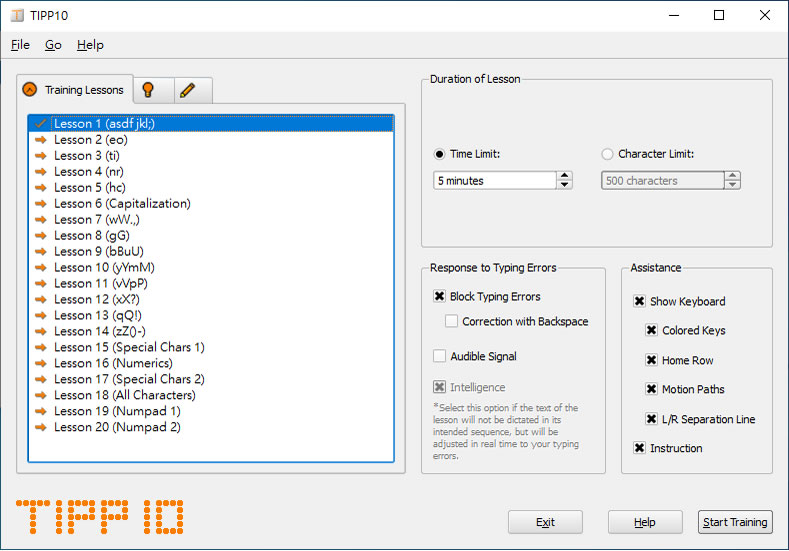
Task: Toggle the Motion Paths checkbox
Action: point(651,389)
